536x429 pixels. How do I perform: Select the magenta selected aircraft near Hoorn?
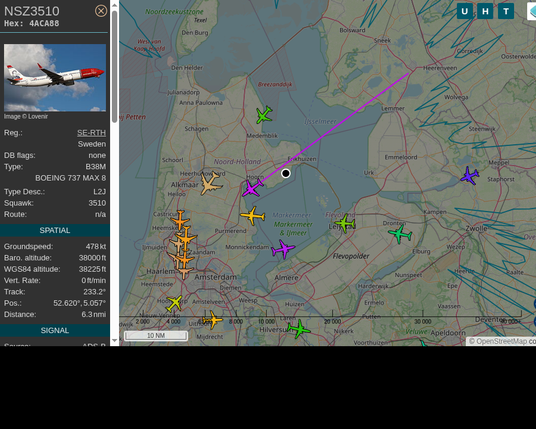tap(252, 188)
